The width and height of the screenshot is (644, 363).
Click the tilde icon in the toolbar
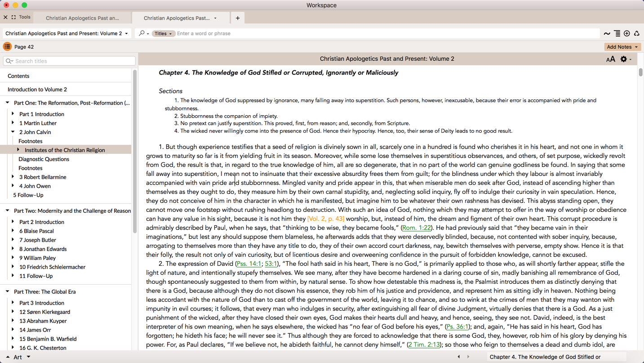click(x=607, y=34)
